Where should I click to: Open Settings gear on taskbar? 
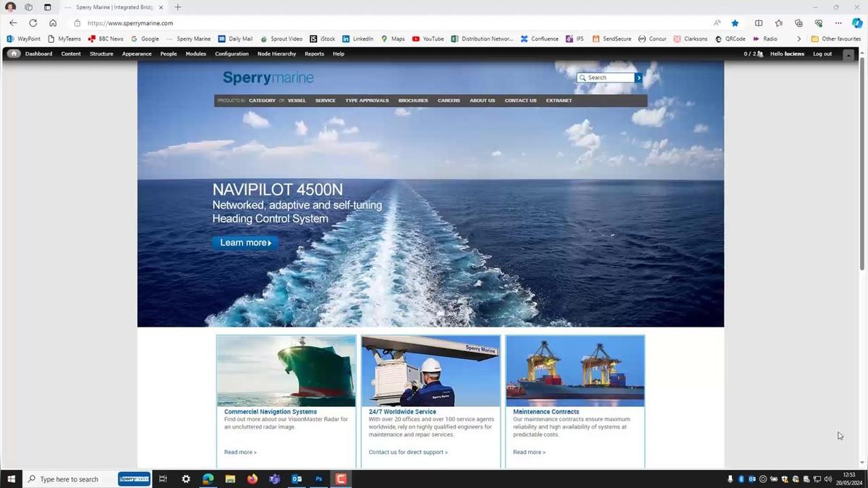[186, 479]
